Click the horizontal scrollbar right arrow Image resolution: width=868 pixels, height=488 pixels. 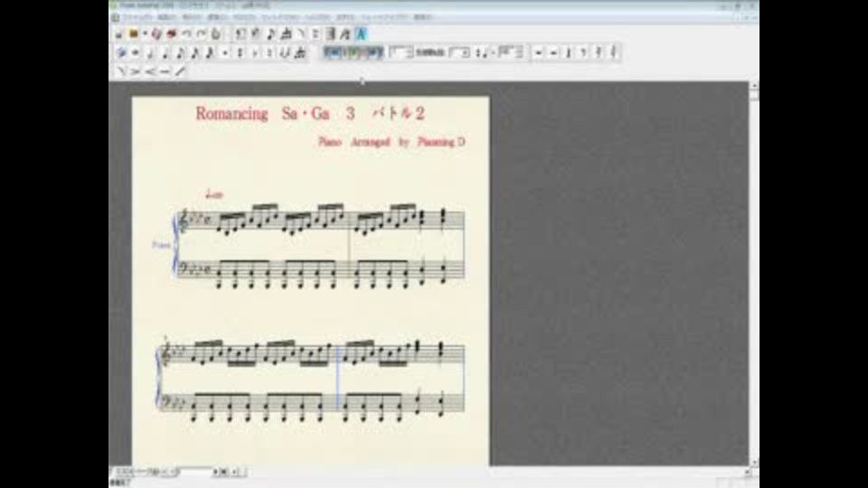pyautogui.click(x=748, y=472)
